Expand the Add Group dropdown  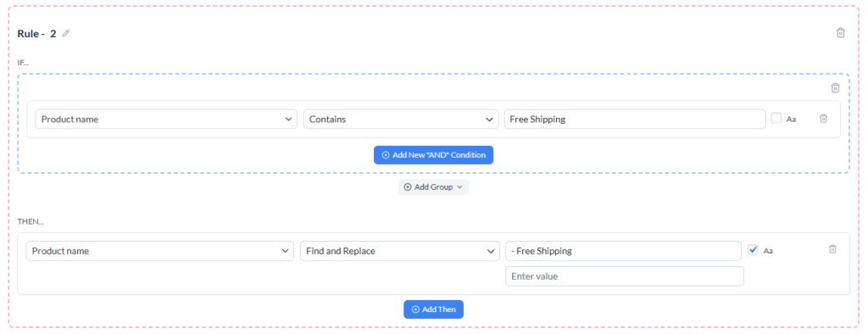(433, 187)
